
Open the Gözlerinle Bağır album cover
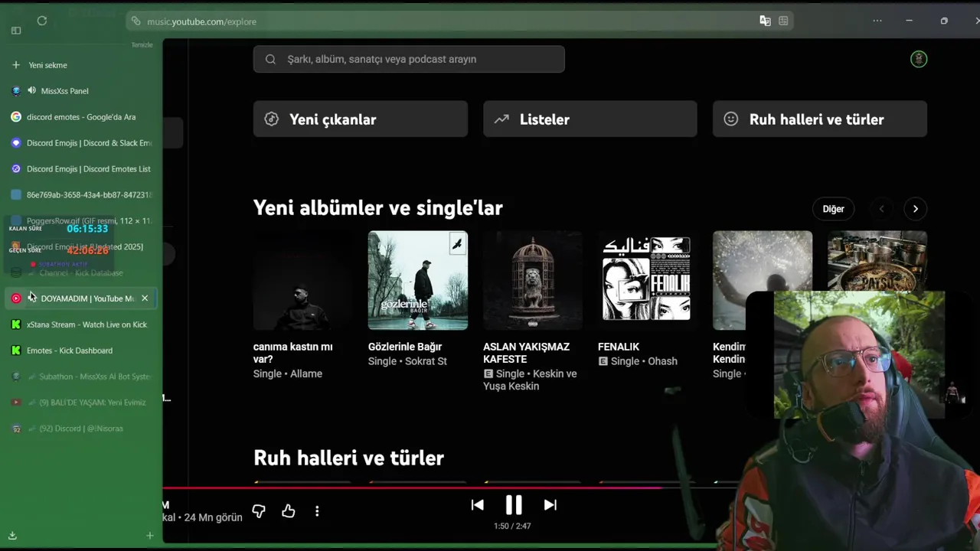pyautogui.click(x=418, y=280)
